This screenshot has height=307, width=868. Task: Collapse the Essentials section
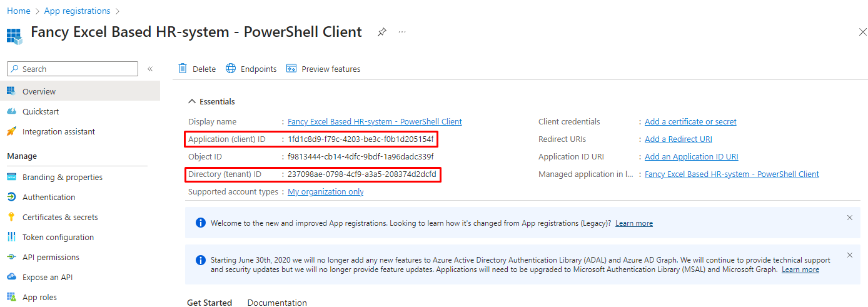[192, 101]
